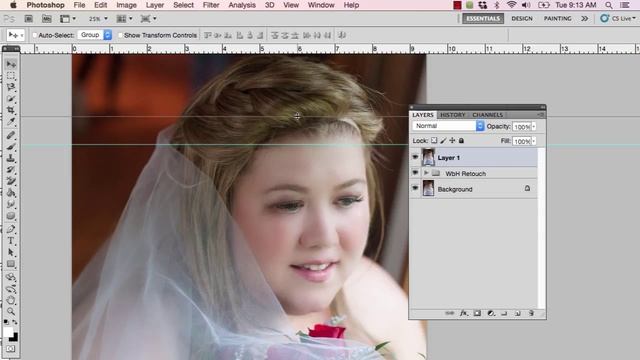Viewport: 640px width, 360px height.
Task: Toggle lock image pixels brush icon
Action: [x=443, y=140]
